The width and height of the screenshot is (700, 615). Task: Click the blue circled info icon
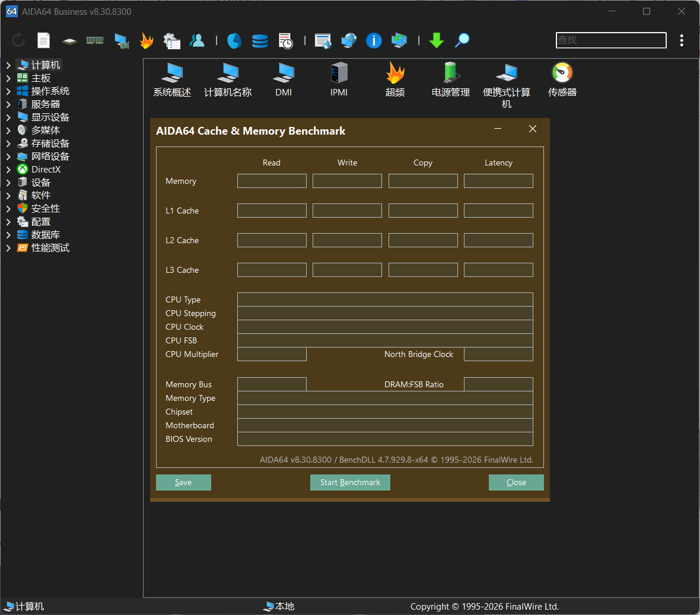[x=374, y=40]
